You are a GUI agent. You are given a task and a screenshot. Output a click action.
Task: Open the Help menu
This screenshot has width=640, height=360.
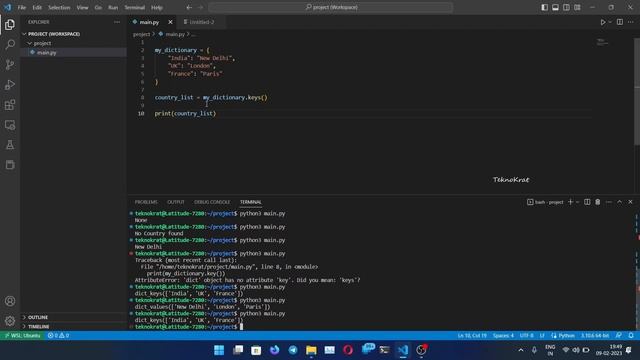click(157, 7)
